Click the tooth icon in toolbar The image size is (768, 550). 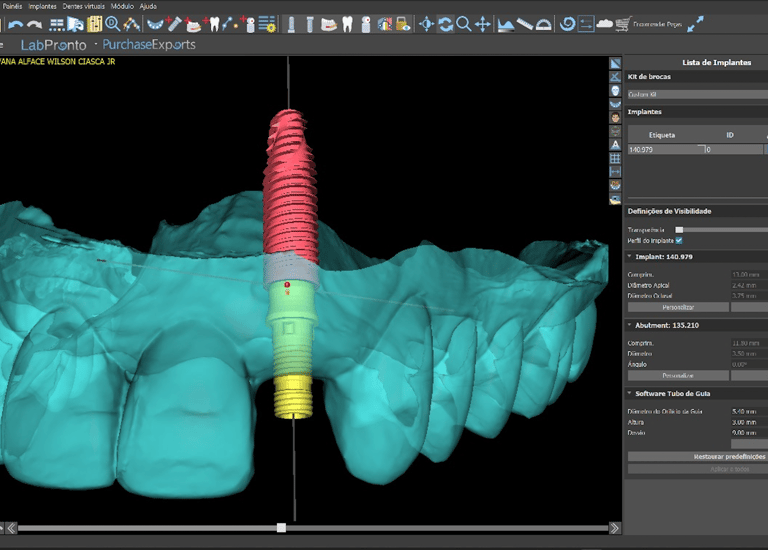click(x=347, y=23)
